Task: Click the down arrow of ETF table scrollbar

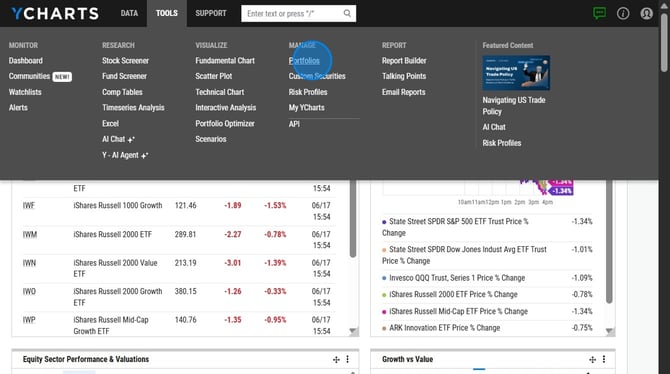Action: [x=353, y=331]
